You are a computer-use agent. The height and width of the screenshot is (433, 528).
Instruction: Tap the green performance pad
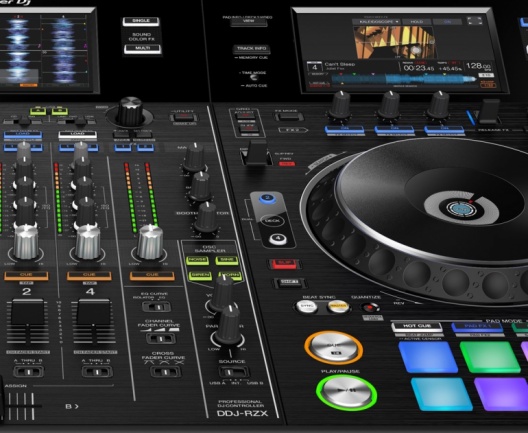(490, 357)
